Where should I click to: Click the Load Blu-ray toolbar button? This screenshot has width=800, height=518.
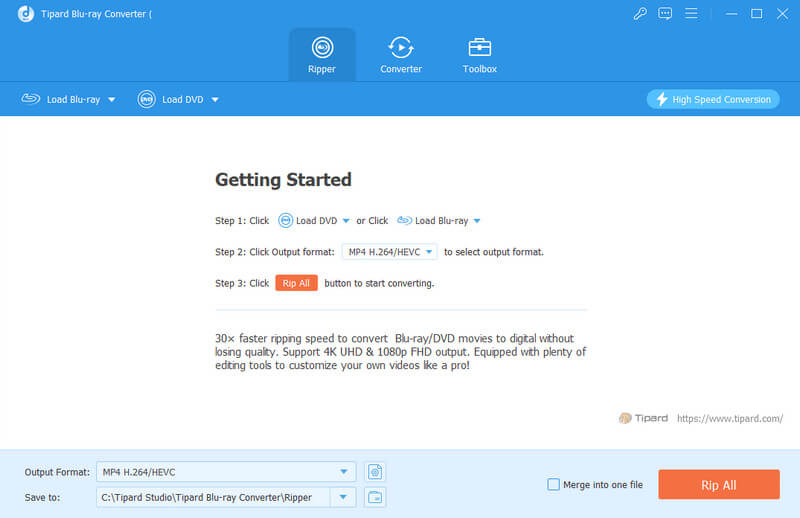click(61, 100)
